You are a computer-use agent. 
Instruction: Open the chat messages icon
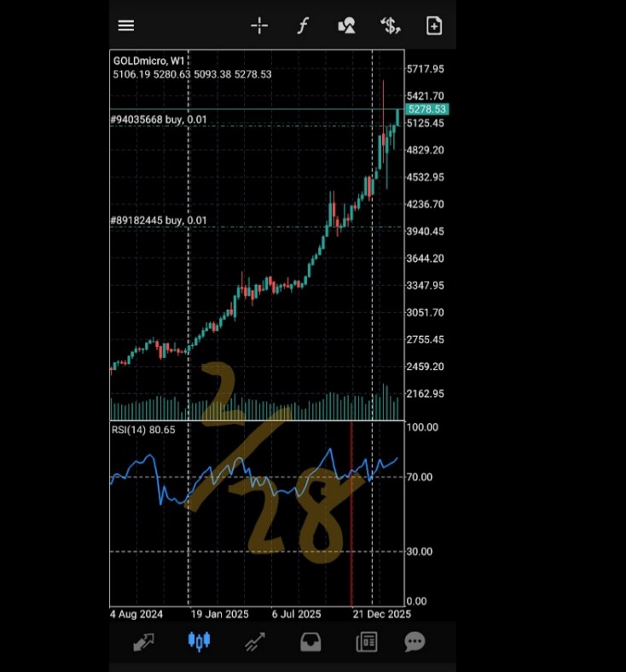click(x=415, y=642)
